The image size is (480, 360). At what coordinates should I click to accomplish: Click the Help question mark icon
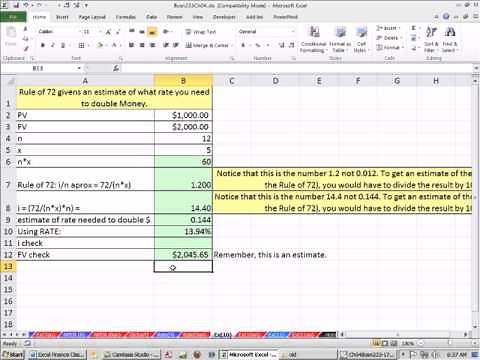pyautogui.click(x=446, y=17)
